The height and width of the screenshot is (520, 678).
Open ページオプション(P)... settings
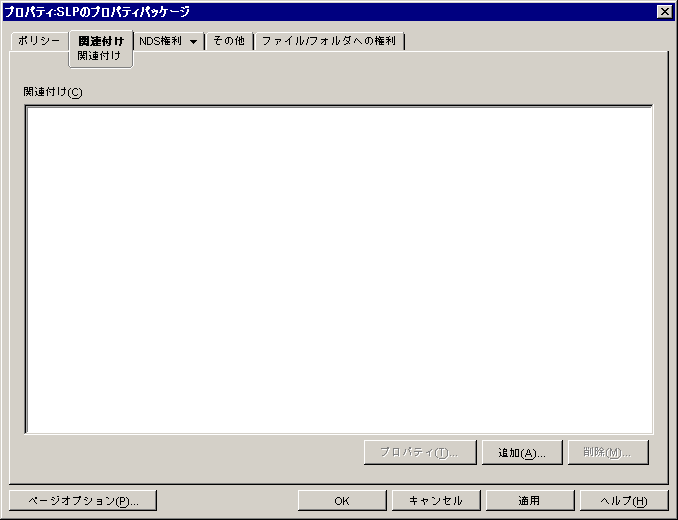[x=83, y=501]
